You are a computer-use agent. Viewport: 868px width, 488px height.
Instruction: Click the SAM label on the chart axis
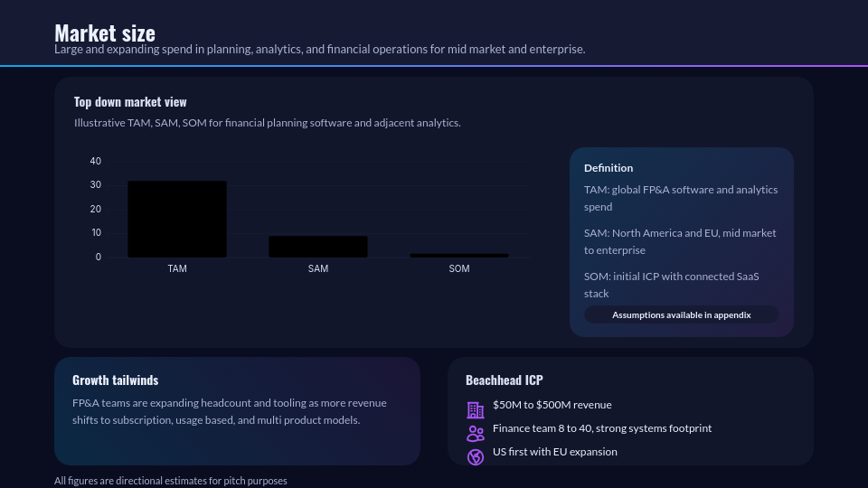[x=318, y=269]
